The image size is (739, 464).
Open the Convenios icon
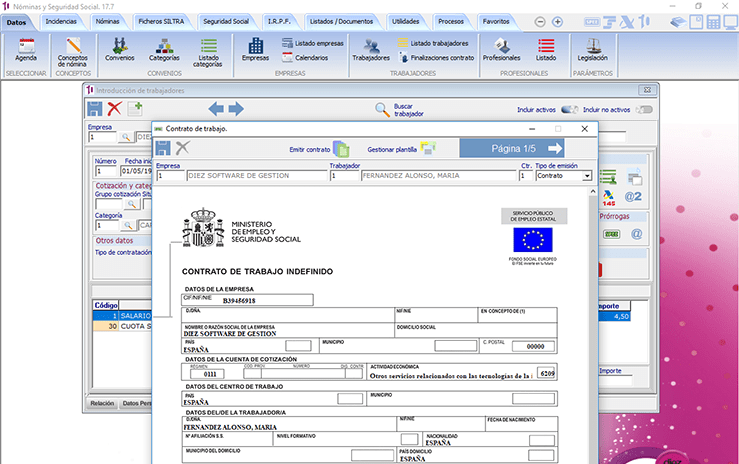(x=120, y=46)
